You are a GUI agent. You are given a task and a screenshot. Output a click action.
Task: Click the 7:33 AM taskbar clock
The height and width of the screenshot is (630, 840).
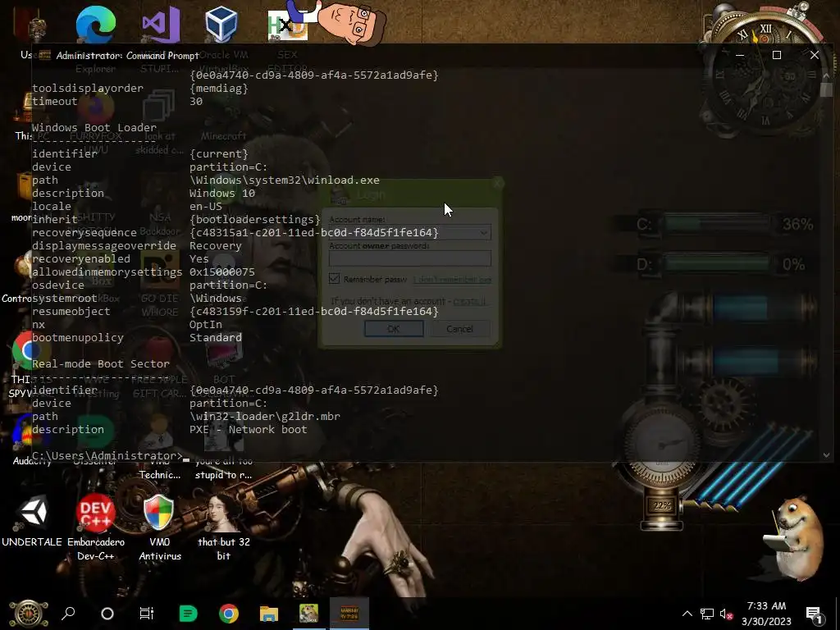[x=766, y=614]
